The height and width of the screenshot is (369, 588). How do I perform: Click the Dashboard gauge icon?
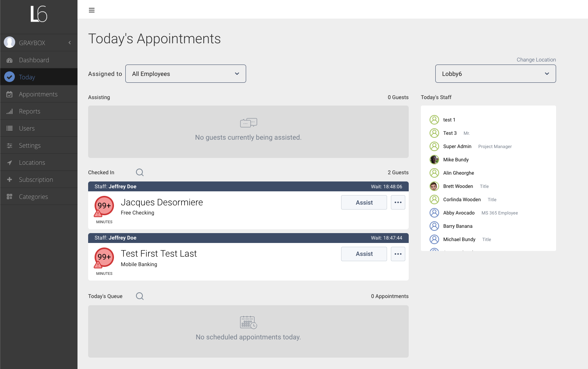point(9,60)
